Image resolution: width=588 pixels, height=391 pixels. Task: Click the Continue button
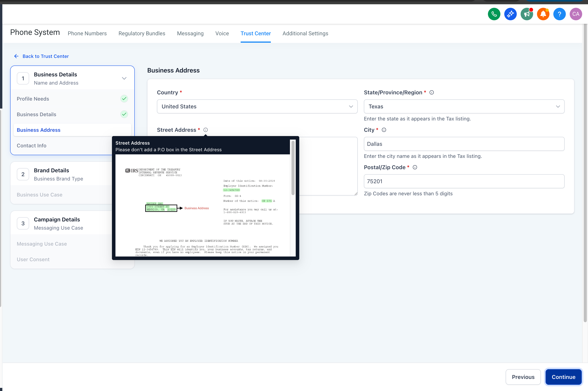563,377
